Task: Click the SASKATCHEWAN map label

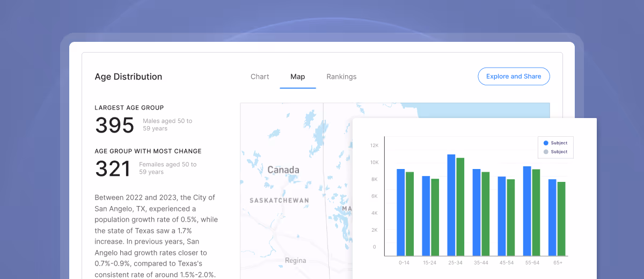Action: 279,201
